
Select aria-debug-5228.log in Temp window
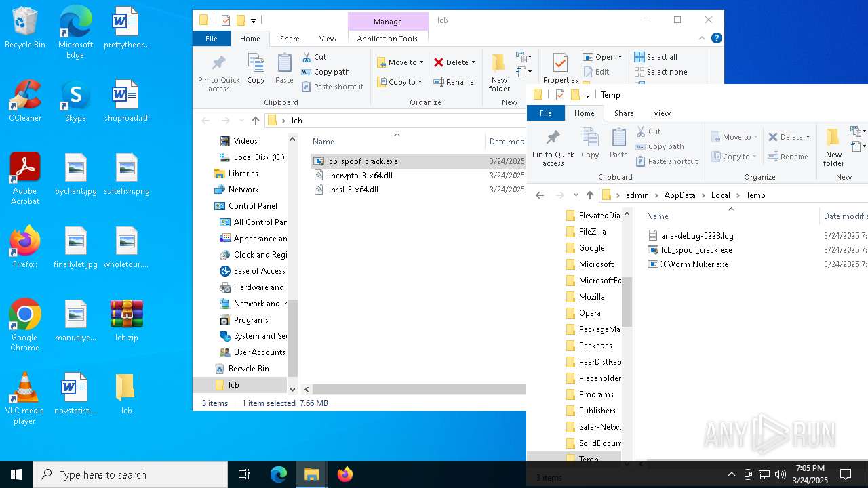point(697,236)
